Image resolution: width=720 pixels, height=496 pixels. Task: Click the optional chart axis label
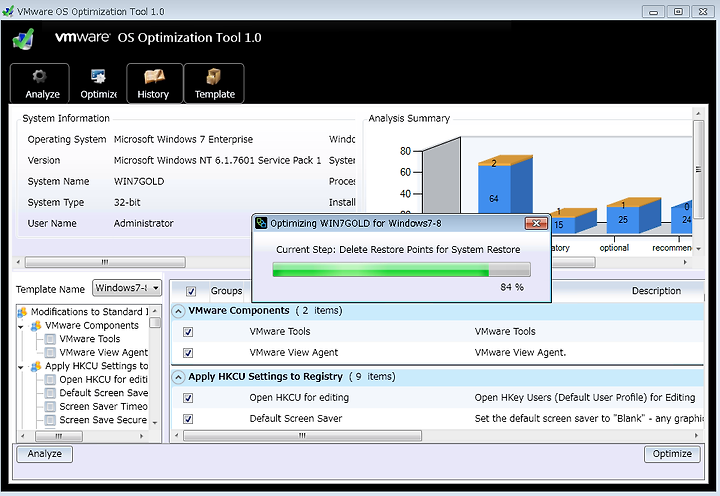click(x=614, y=248)
